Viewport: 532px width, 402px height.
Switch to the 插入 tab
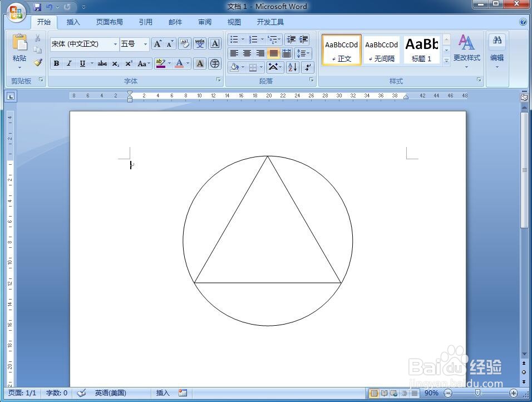coord(73,22)
